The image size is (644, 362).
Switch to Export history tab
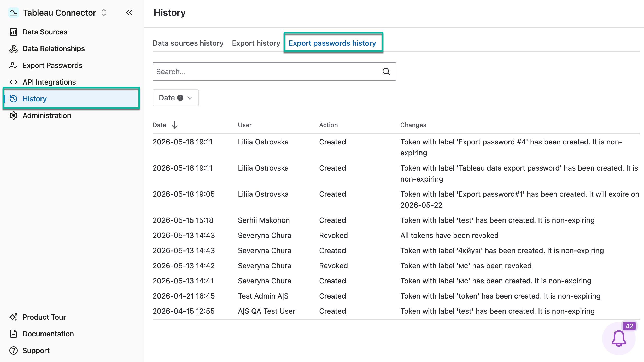click(256, 43)
